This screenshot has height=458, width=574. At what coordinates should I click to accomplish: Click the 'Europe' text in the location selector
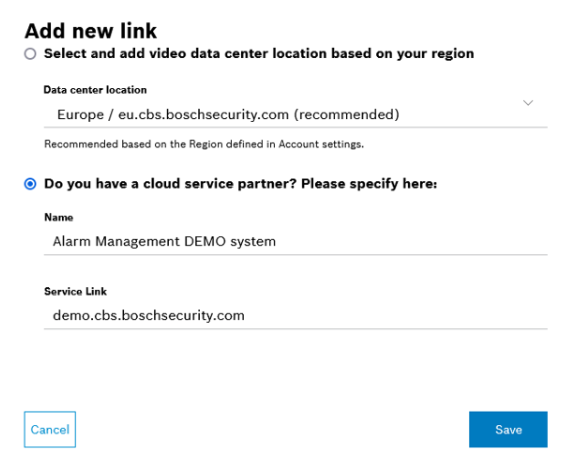click(x=81, y=115)
